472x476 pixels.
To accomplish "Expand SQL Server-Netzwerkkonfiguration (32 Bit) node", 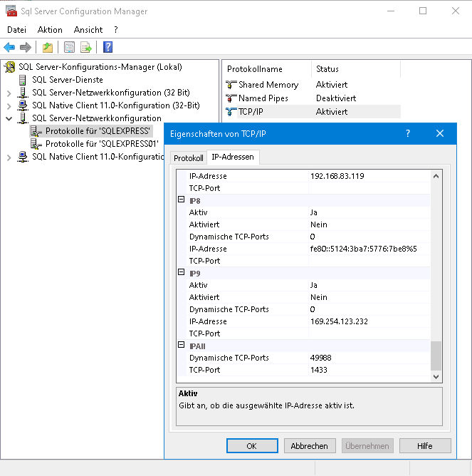I will tap(9, 93).
